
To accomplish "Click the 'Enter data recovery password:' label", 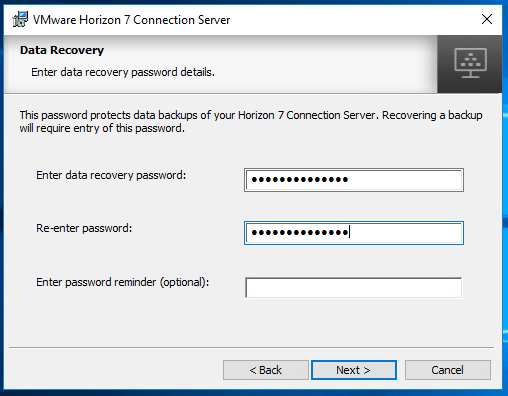I will pos(111,175).
